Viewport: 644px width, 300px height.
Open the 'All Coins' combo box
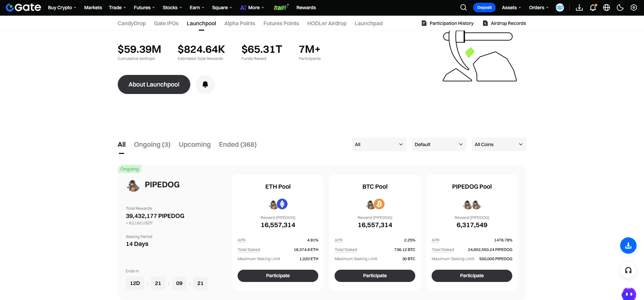[499, 144]
